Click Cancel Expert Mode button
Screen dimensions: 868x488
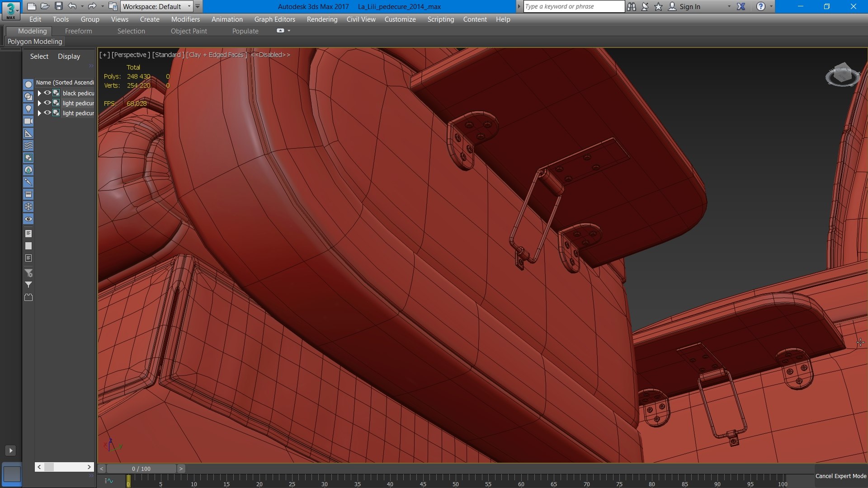click(841, 476)
